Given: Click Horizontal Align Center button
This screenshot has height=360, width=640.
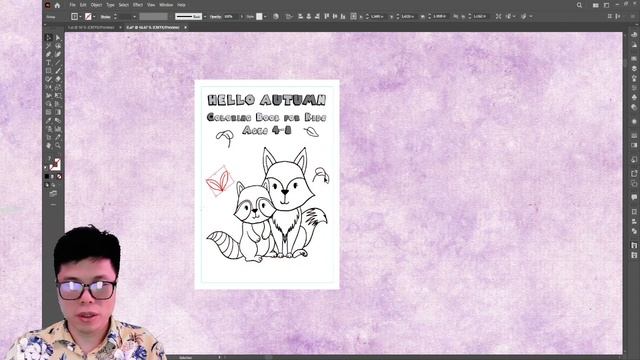Looking at the screenshot, I should 309,16.
